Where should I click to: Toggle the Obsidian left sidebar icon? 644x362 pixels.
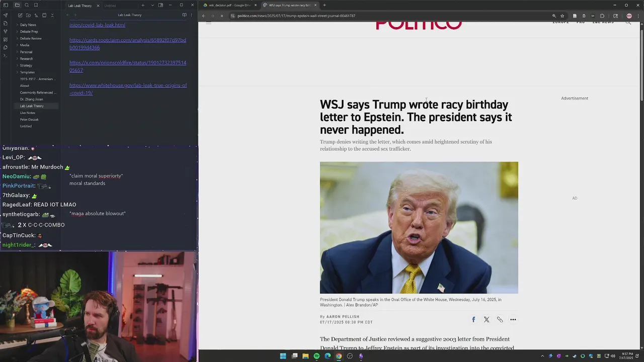[6, 5]
